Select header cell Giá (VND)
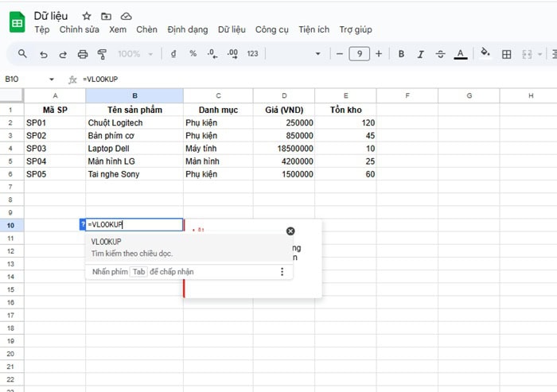Viewport: 557px width, 392px height. (x=284, y=110)
